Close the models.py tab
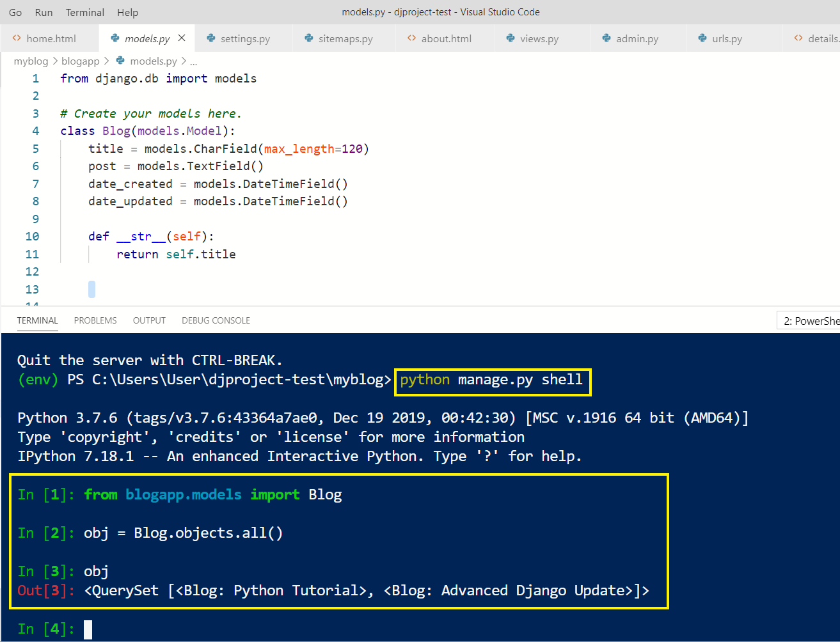The height and width of the screenshot is (642, 840). coord(182,38)
